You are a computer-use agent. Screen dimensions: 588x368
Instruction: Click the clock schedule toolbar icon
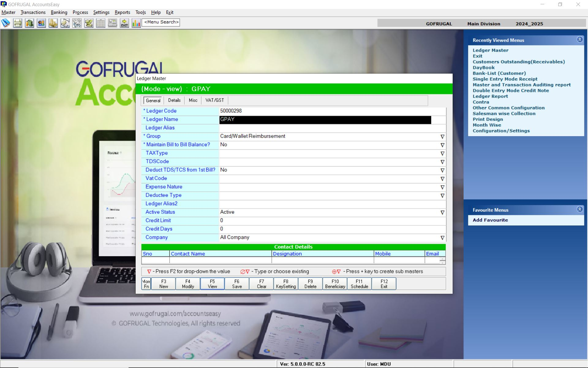[x=65, y=23]
